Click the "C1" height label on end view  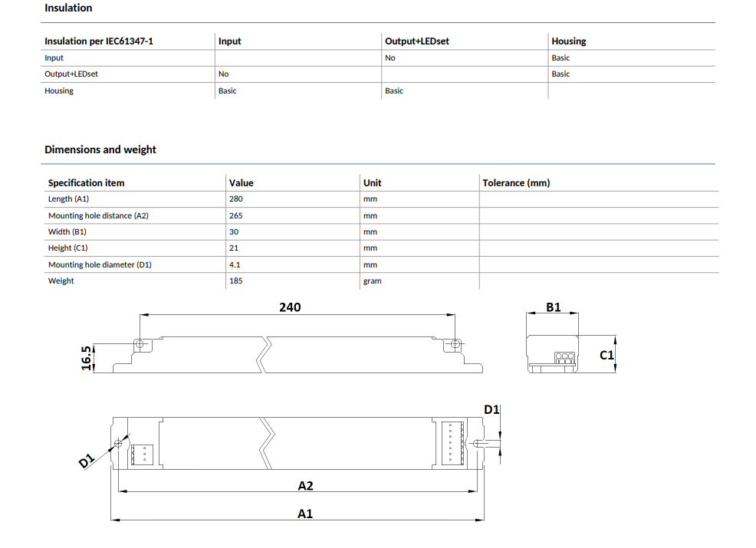(x=606, y=355)
